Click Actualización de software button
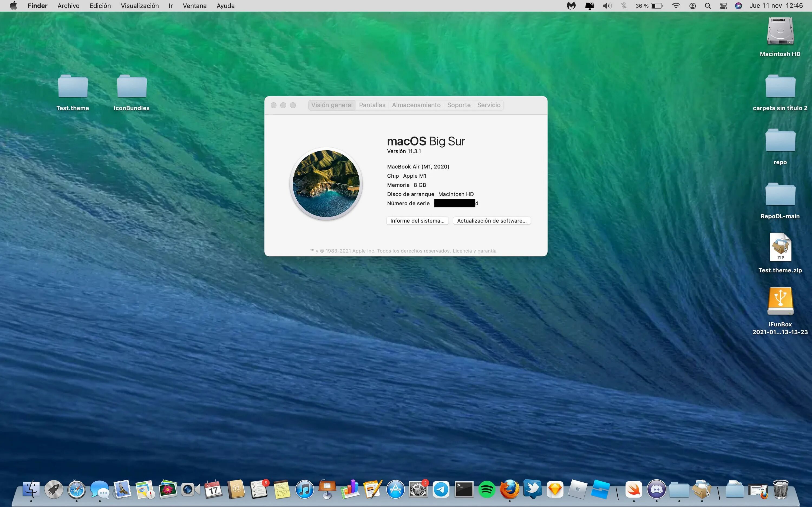This screenshot has height=507, width=812. [492, 221]
